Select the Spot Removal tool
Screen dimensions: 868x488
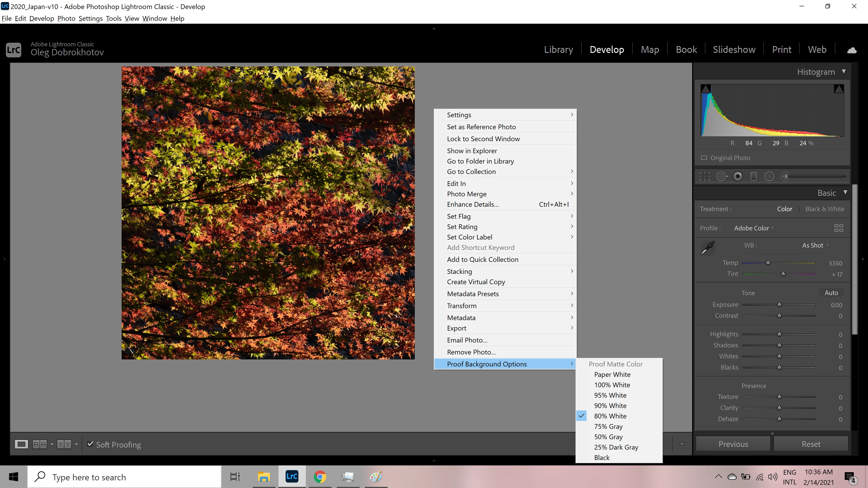[x=722, y=176]
